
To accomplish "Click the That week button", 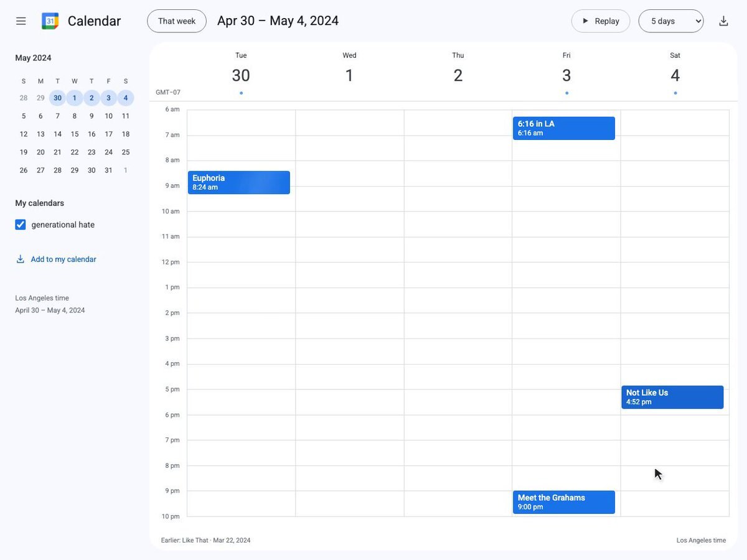I will pos(177,21).
